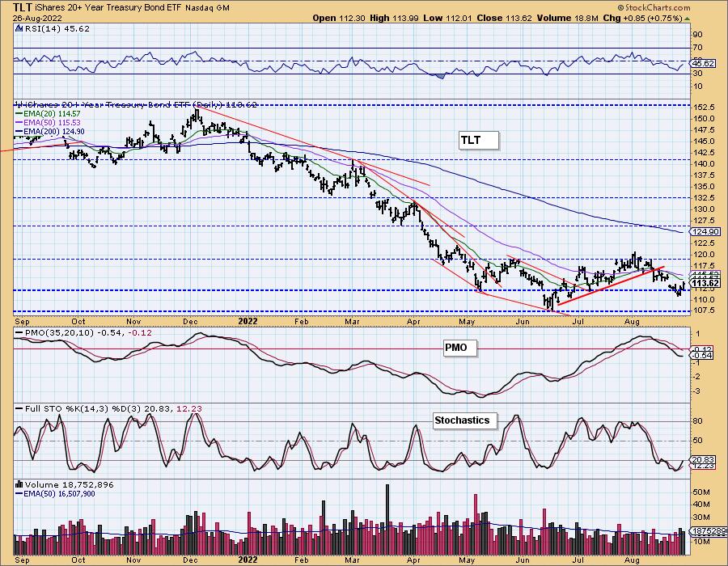Click the Nasdaq GM exchange label
Screen dimensions: 728x566
pyautogui.click(x=207, y=8)
